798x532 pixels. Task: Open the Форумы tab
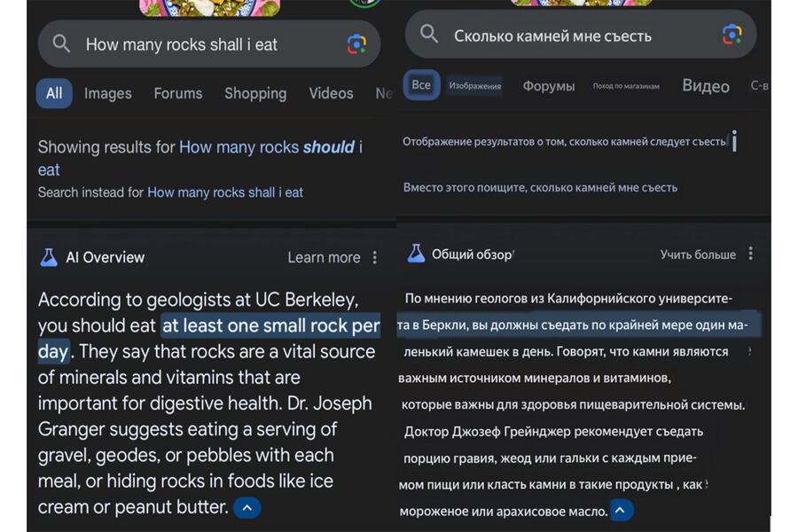click(x=548, y=86)
